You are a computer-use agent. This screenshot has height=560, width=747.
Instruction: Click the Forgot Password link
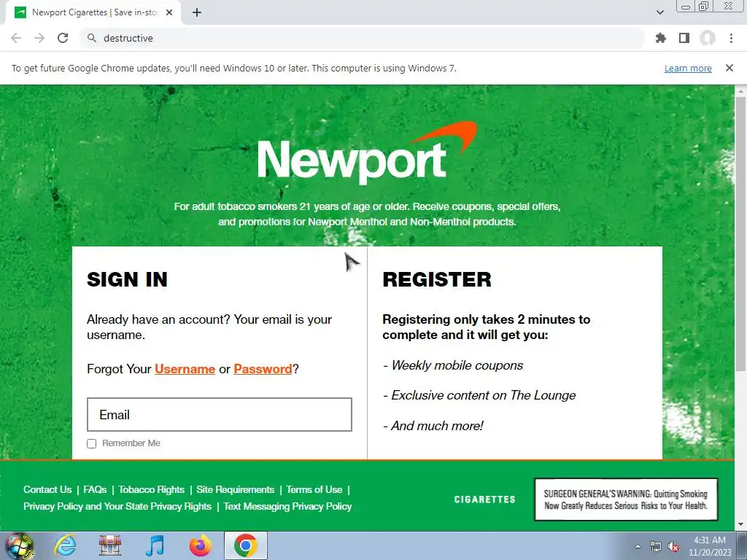click(263, 369)
